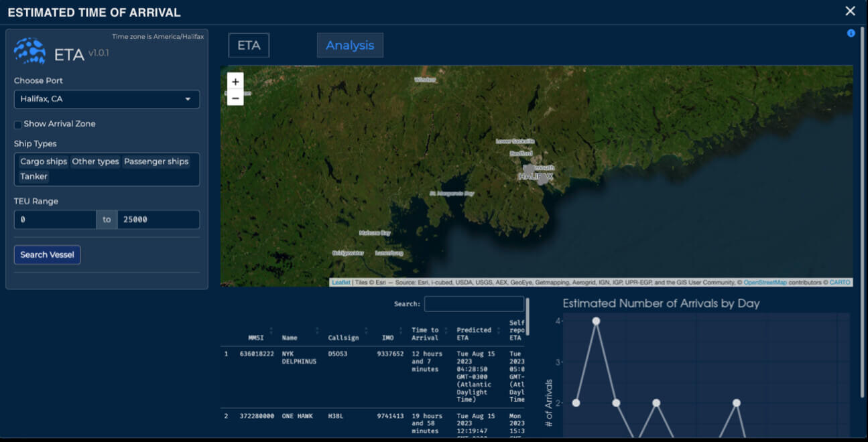Zoom out on the map
The height and width of the screenshot is (442, 868).
(x=235, y=98)
